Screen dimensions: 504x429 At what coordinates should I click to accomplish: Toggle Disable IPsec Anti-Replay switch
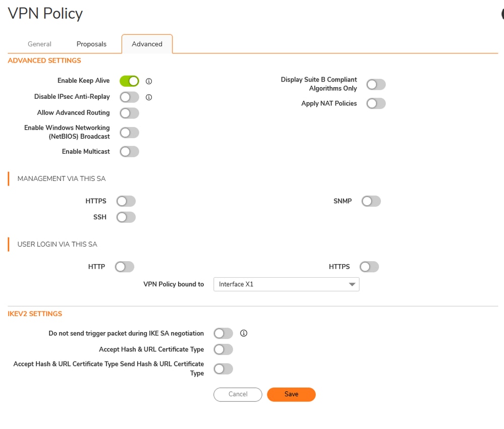pyautogui.click(x=129, y=97)
